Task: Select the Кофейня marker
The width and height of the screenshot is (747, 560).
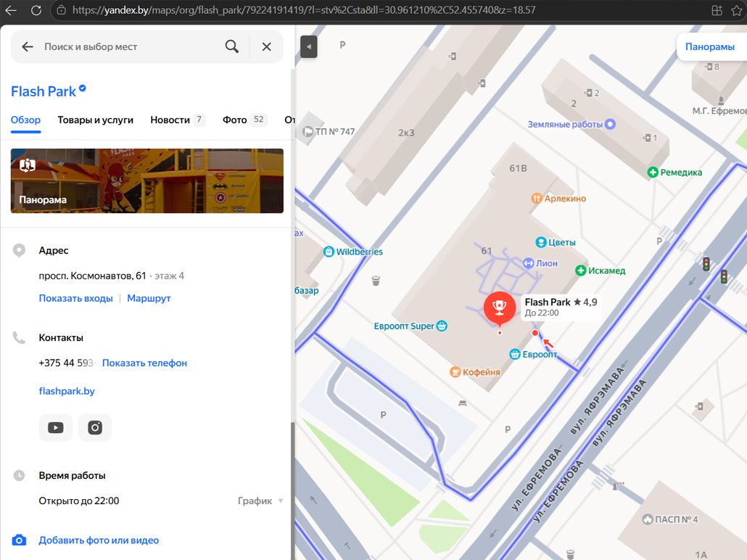Action: [475, 371]
